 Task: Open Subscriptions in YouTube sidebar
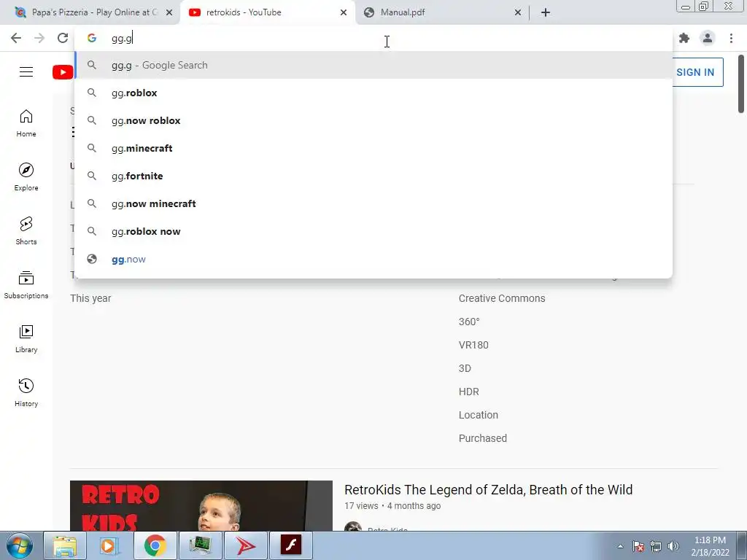coord(26,285)
